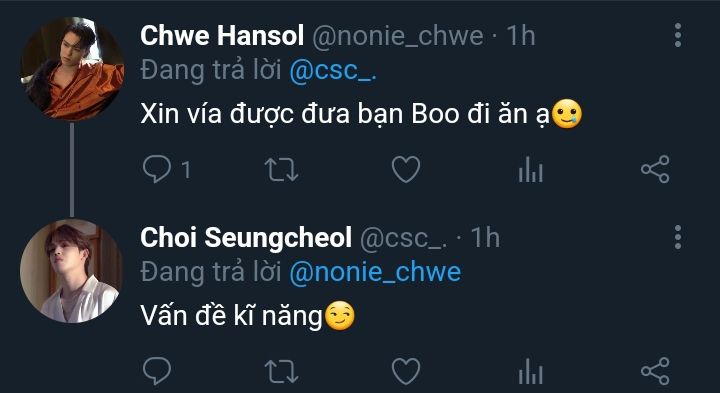Reply to Chwe Hansol's tweet

point(157,169)
